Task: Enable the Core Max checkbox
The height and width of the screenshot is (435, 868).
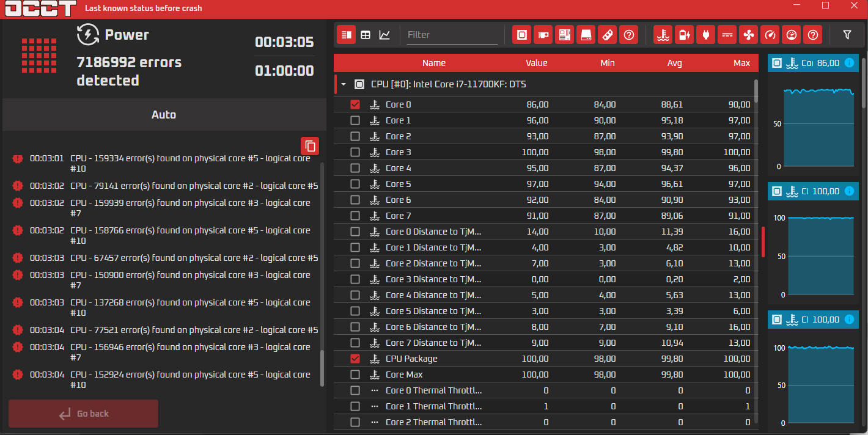Action: [x=355, y=375]
